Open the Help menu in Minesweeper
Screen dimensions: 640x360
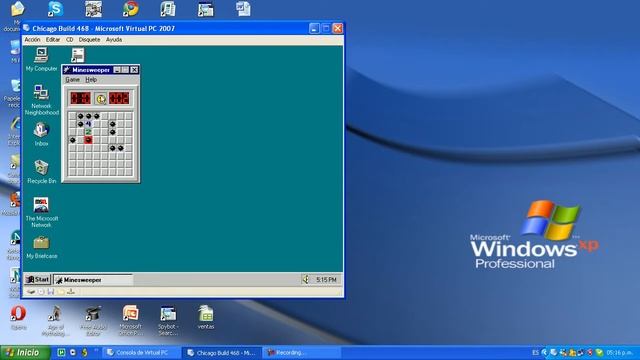(91, 80)
